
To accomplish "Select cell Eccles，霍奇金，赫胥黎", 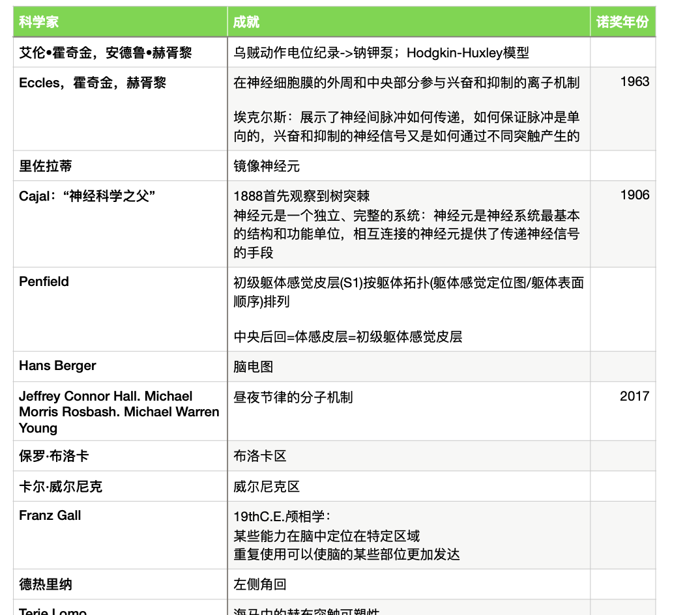I will [x=121, y=109].
